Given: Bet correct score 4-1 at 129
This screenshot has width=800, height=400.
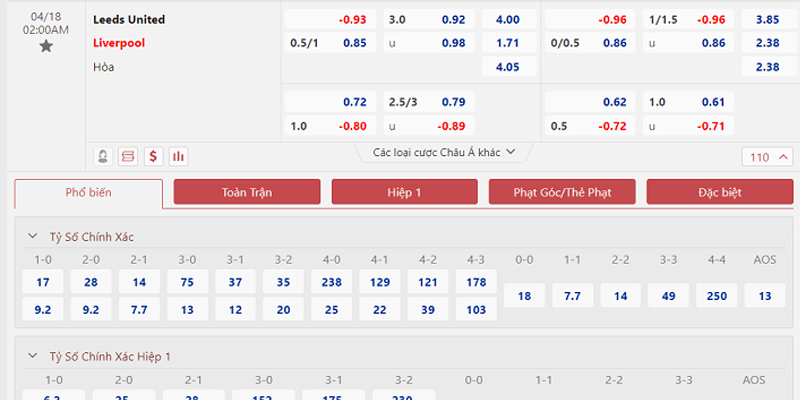Looking at the screenshot, I should pyautogui.click(x=380, y=282).
